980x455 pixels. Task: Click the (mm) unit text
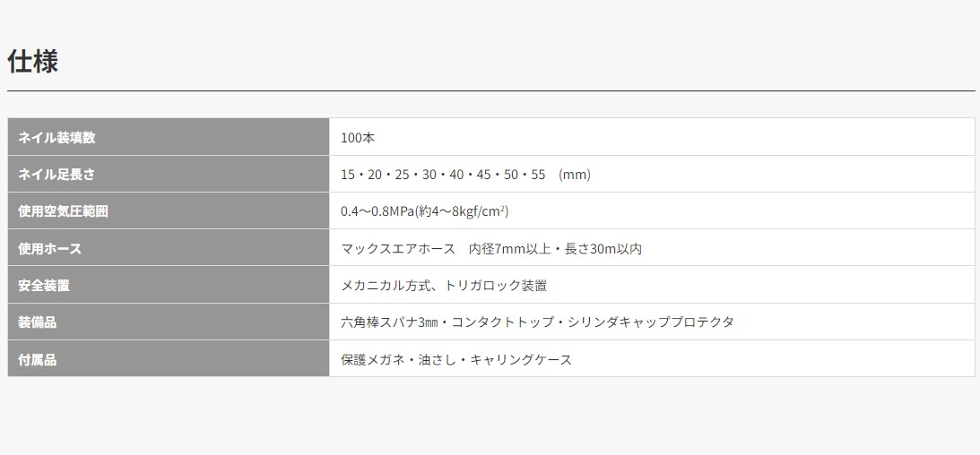[575, 175]
